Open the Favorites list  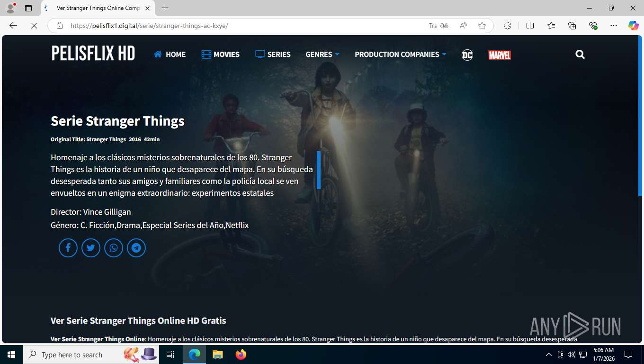point(551,26)
